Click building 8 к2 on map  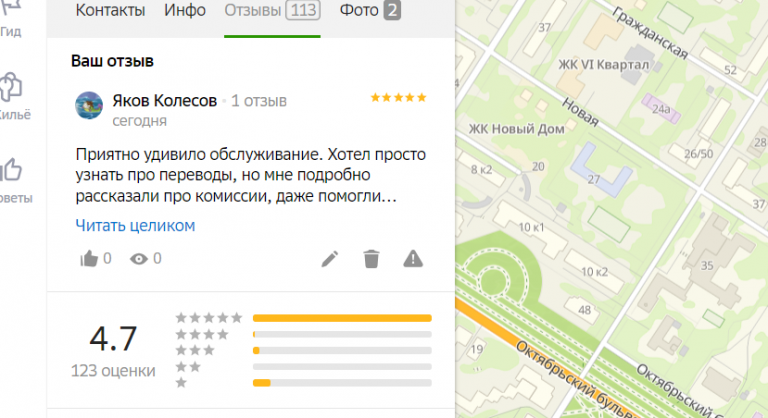(481, 170)
